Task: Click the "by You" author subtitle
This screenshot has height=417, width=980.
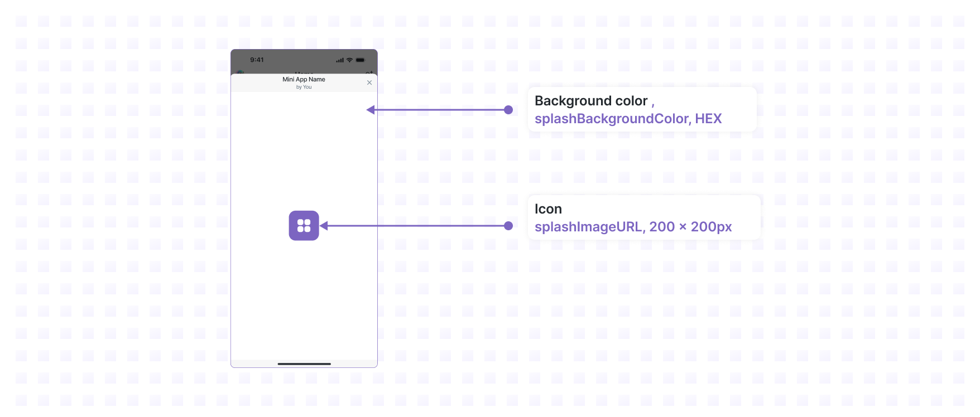Action: click(x=304, y=88)
